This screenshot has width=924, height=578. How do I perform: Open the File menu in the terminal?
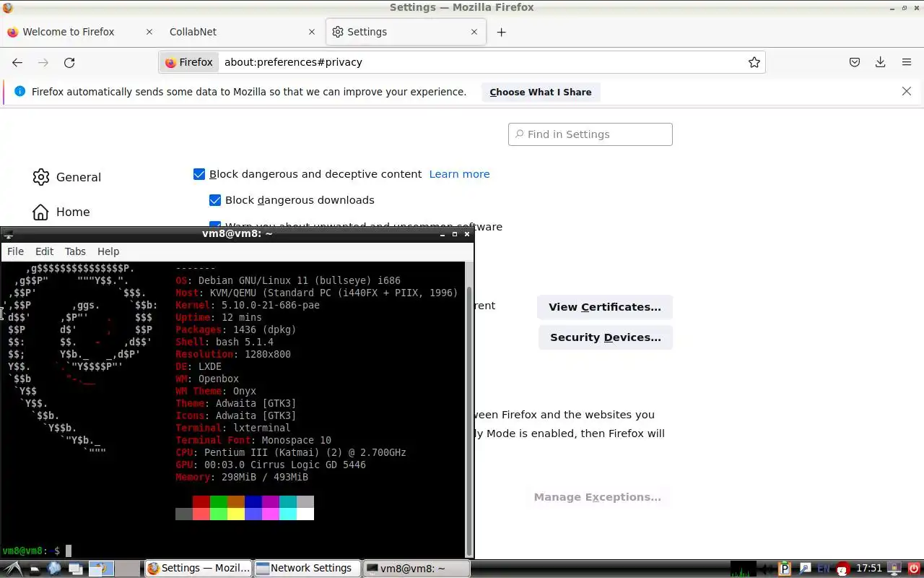15,251
